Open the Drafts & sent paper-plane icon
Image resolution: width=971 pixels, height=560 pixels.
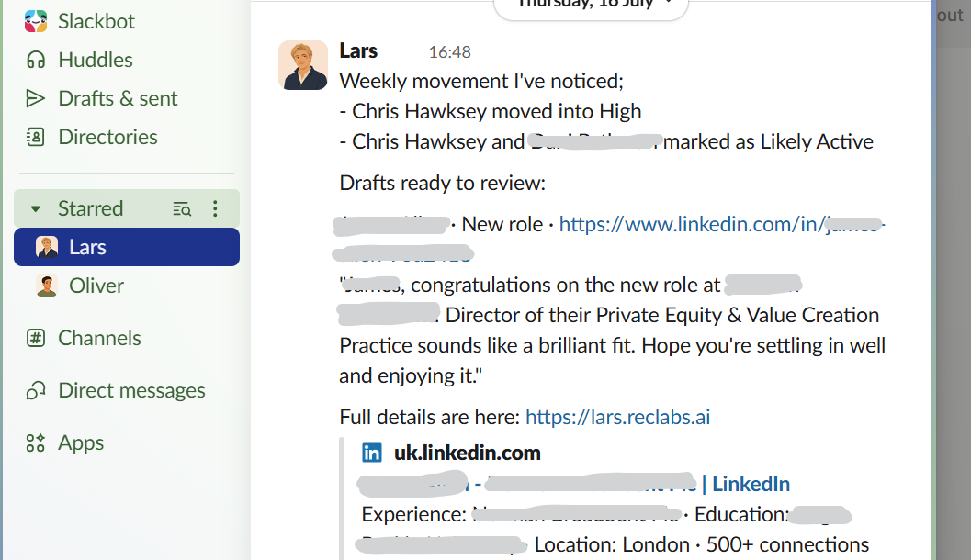(x=35, y=98)
